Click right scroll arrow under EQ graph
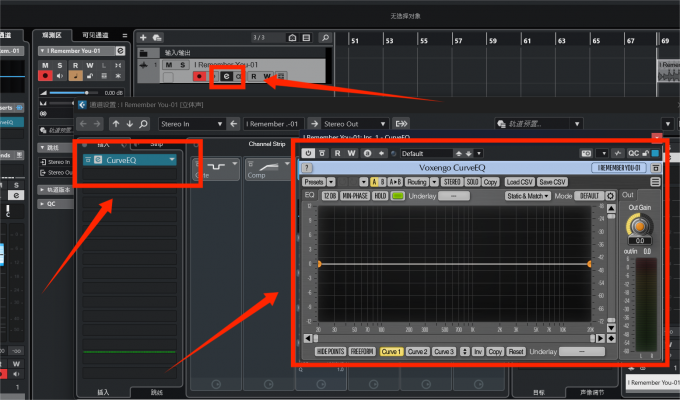The width and height of the screenshot is (680, 400). coord(601,338)
